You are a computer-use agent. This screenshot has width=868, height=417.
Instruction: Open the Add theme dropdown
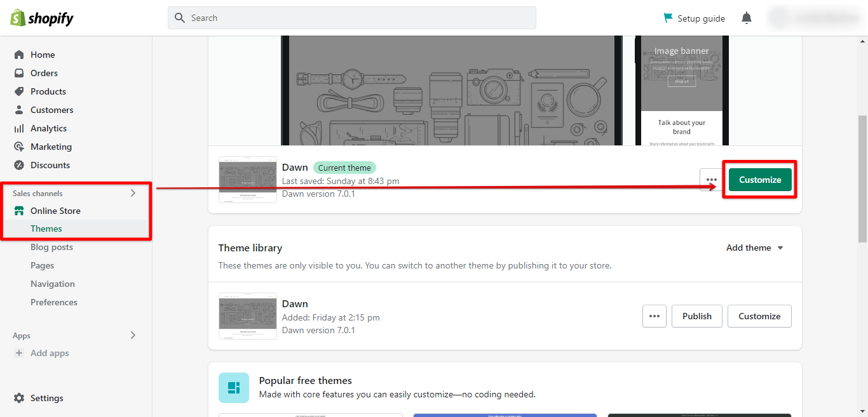click(x=755, y=248)
